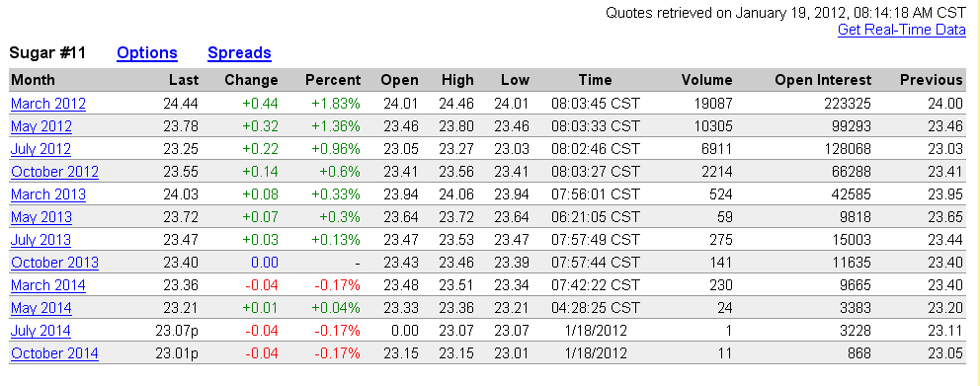Click the Percent column header
The height and width of the screenshot is (386, 980).
[x=333, y=80]
